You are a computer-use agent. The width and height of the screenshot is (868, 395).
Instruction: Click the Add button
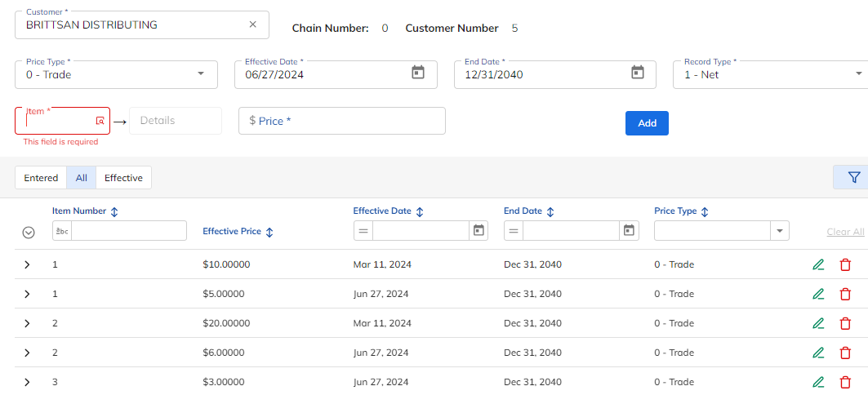[x=648, y=122]
